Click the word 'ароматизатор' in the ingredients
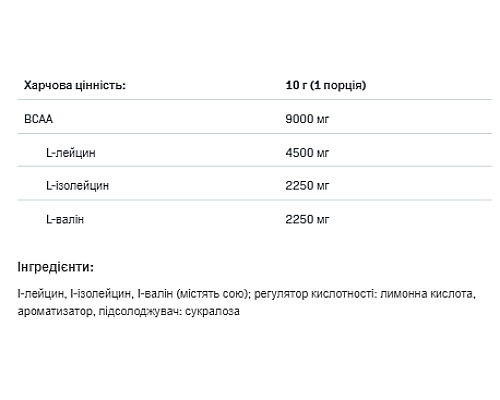The width and height of the screenshot is (500, 400). coord(55,311)
